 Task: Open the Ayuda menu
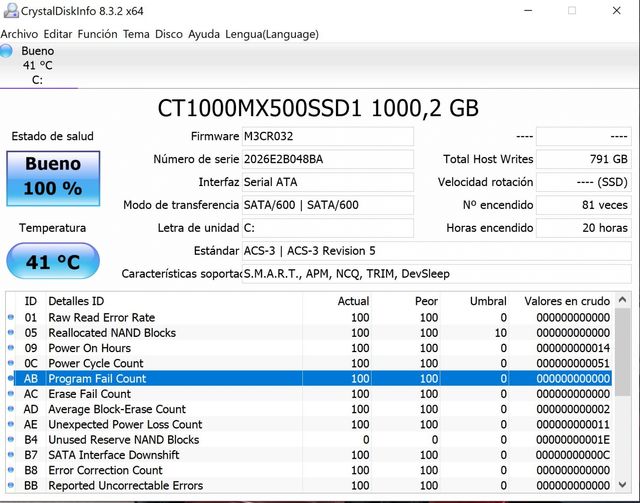tap(204, 34)
